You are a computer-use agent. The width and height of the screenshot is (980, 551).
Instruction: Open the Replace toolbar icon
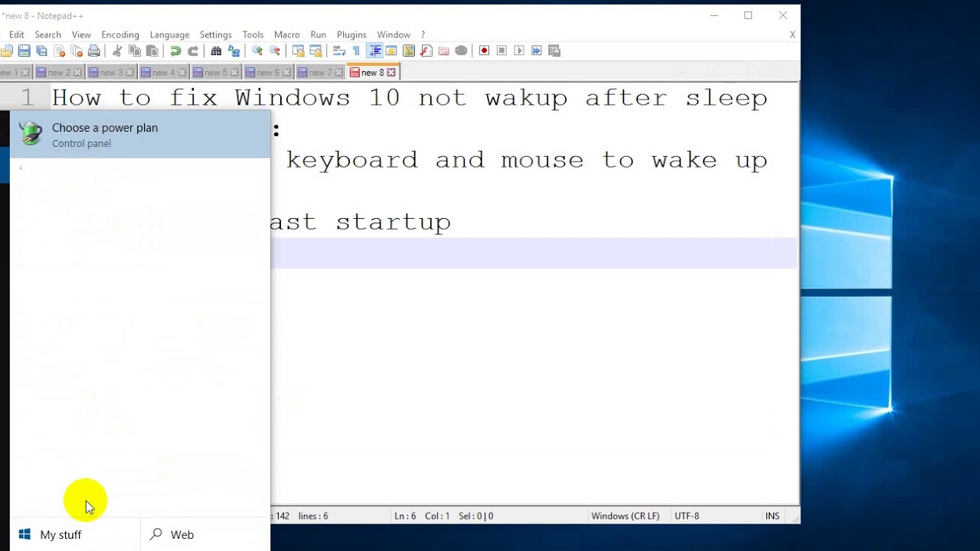(x=234, y=51)
